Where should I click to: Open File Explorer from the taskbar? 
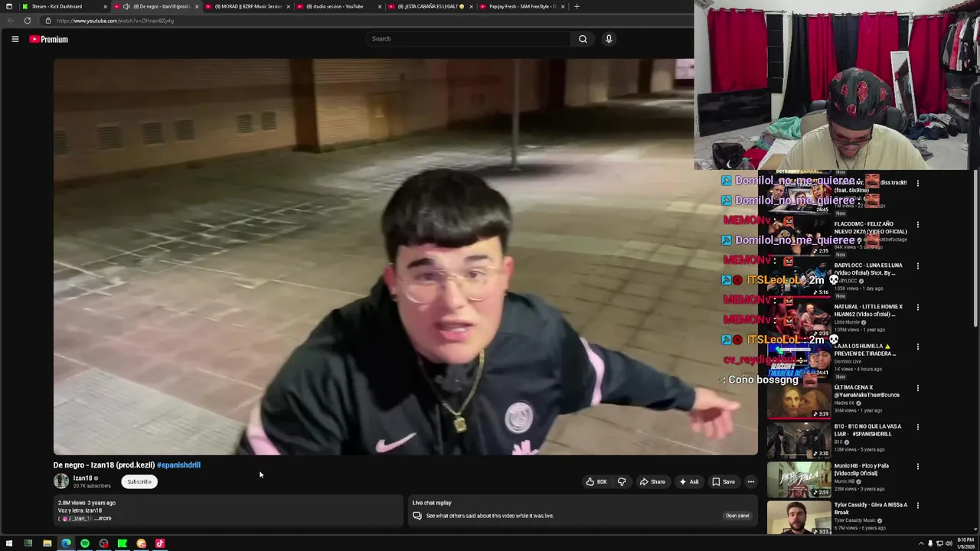(47, 543)
